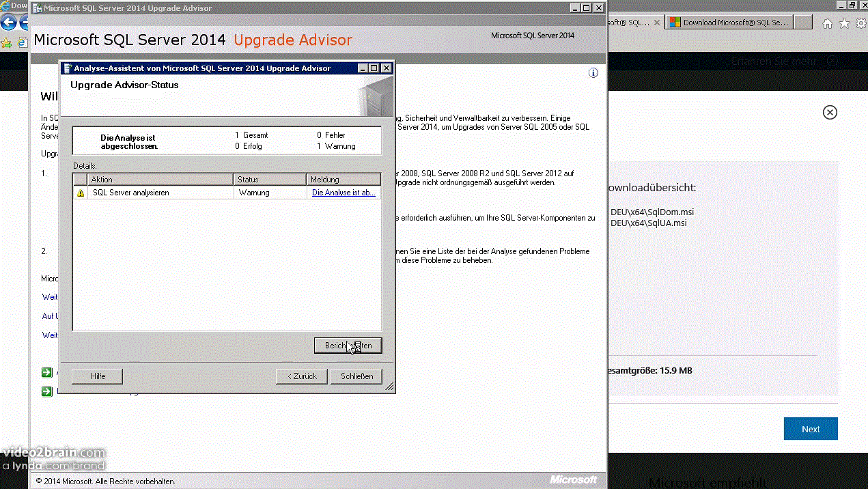Open Internet Explorer favorites star on the left toolbar
Screen dimensions: 868x489
click(x=6, y=42)
